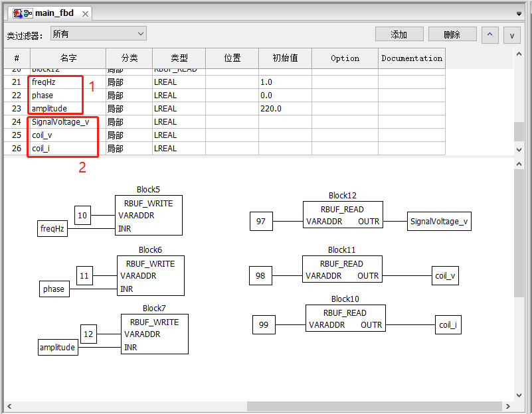Select the constant 98 input box

260,275
